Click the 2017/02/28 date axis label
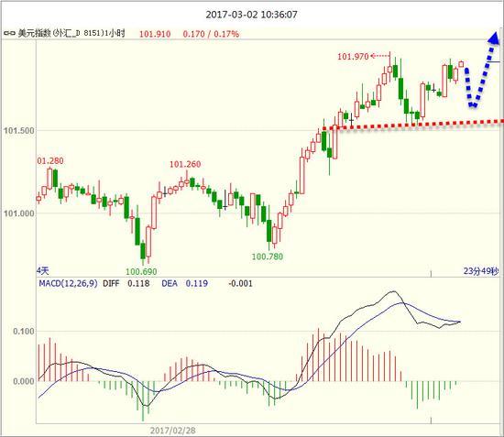This screenshot has width=504, height=437. (173, 431)
